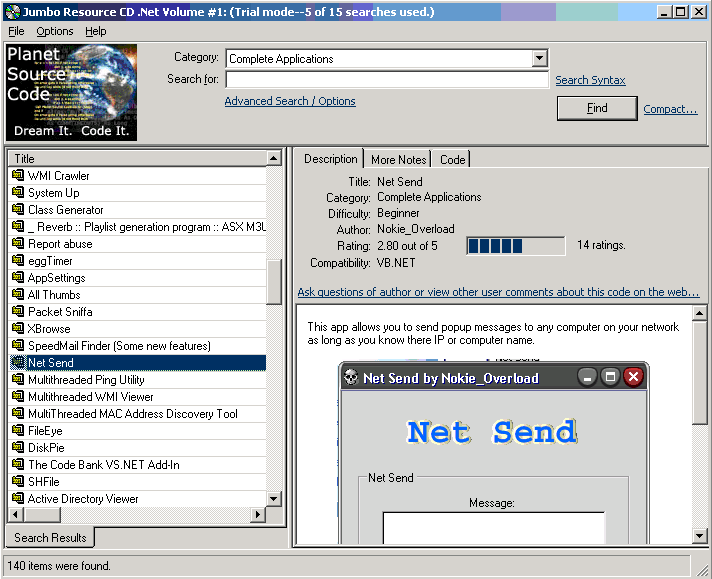Click the icon beside Report abuse
The image size is (712, 579).
[18, 243]
